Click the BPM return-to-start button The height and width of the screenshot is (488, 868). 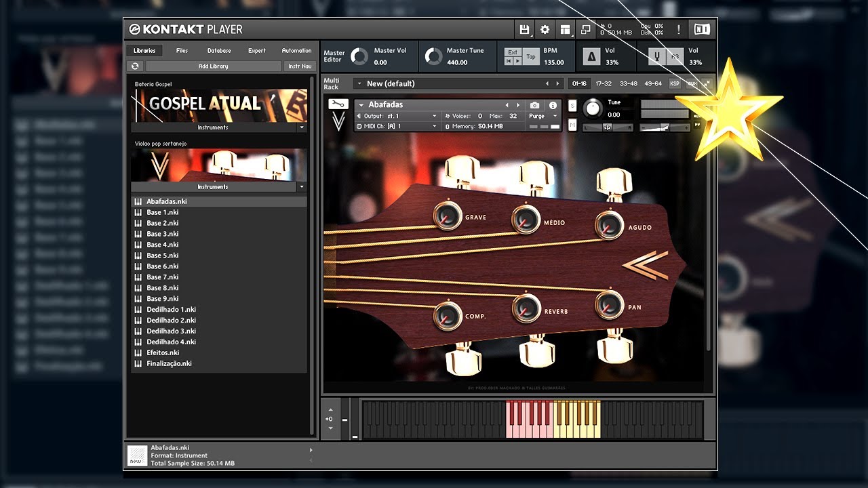click(x=509, y=61)
